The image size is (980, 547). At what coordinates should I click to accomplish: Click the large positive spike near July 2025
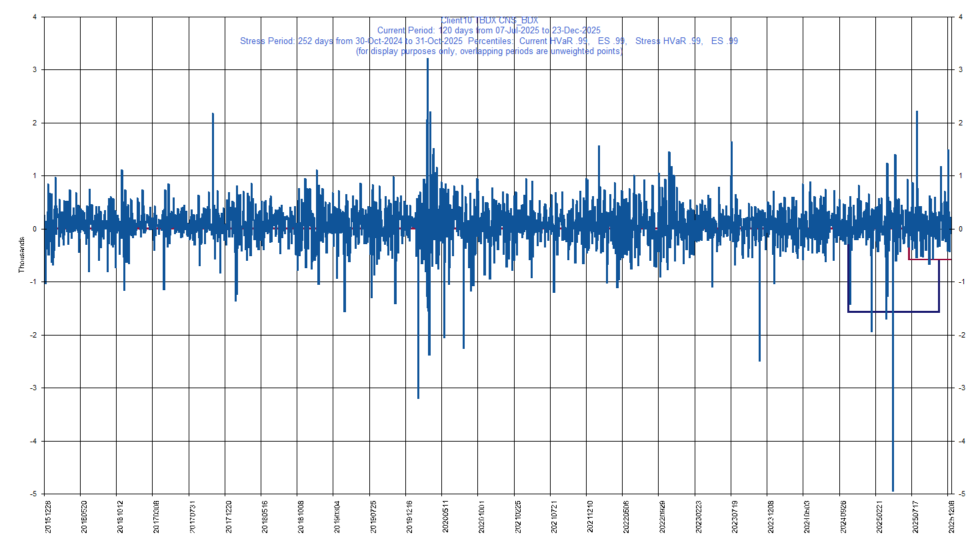pos(917,133)
